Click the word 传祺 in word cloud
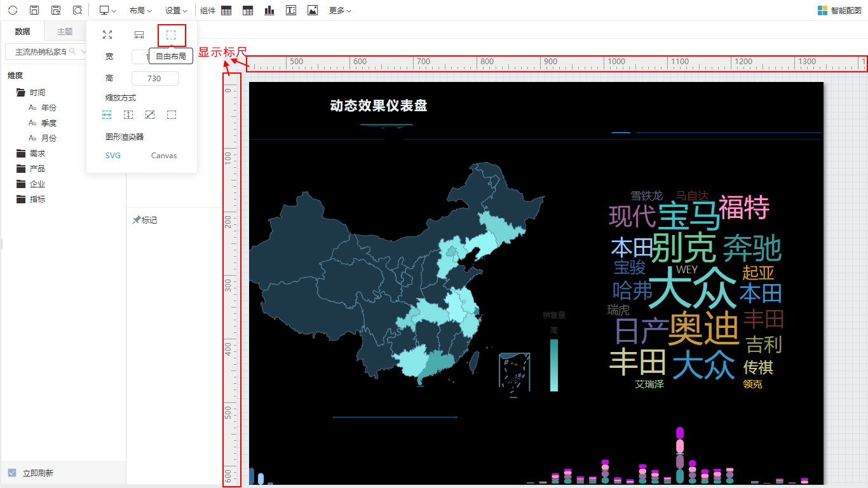Screen dimensions: 868x488 [758, 367]
